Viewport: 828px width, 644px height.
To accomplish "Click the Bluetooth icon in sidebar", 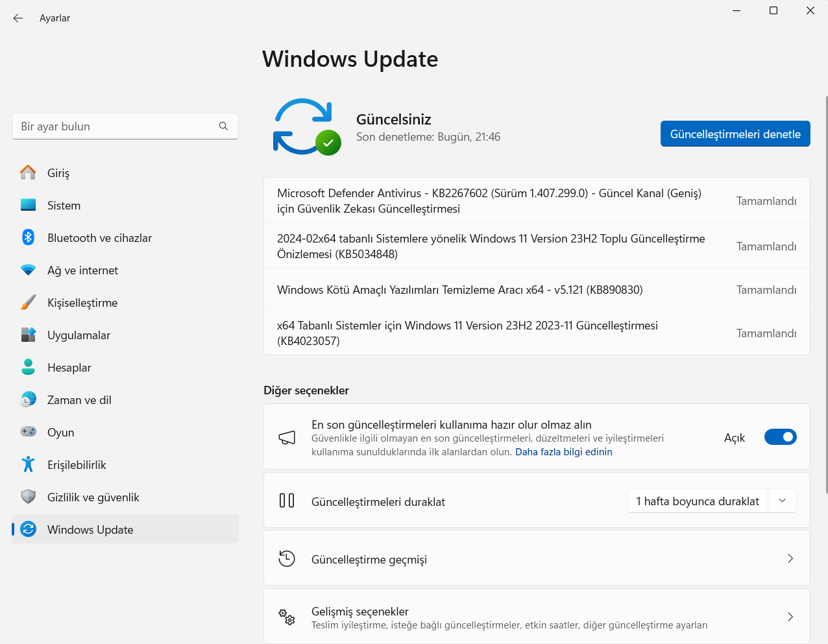I will tap(28, 237).
